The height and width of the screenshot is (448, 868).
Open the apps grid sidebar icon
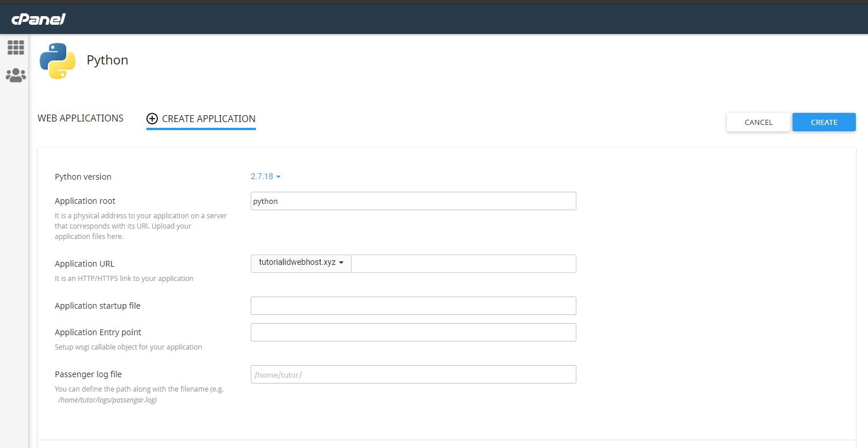coord(16,48)
